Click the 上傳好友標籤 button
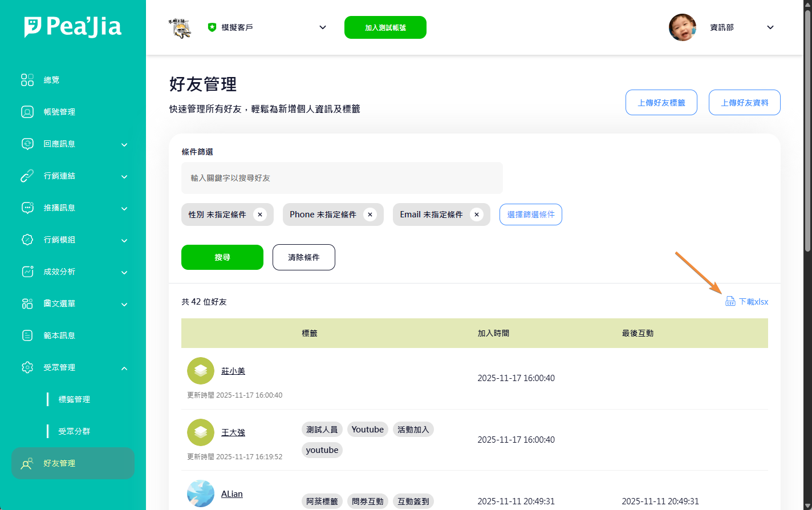 point(661,103)
